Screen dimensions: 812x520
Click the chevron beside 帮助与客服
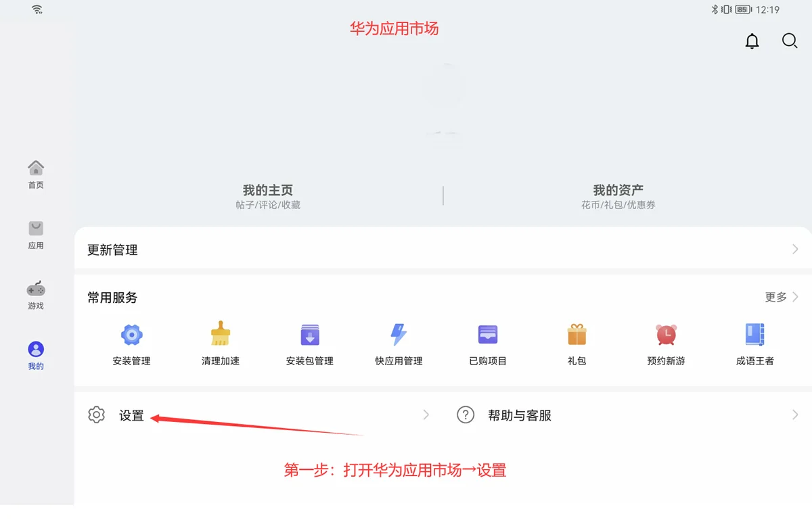[x=796, y=415]
